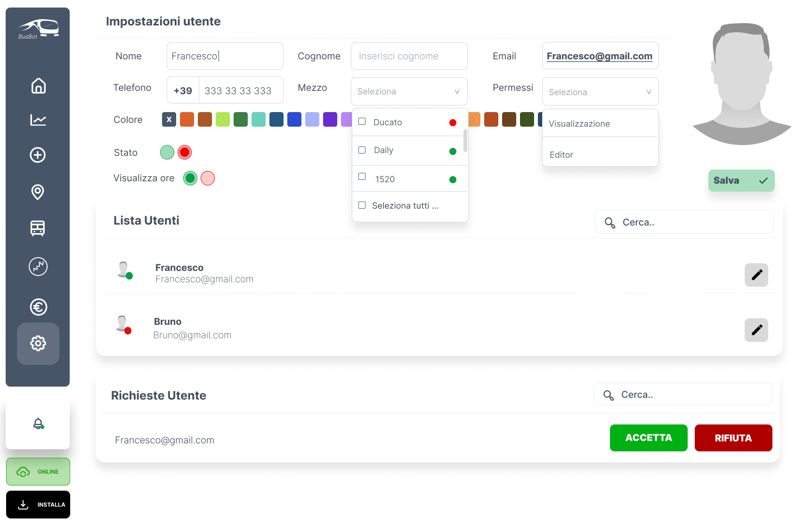The height and width of the screenshot is (526, 812).
Task: Select green Visualizza ore radio button
Action: point(190,178)
